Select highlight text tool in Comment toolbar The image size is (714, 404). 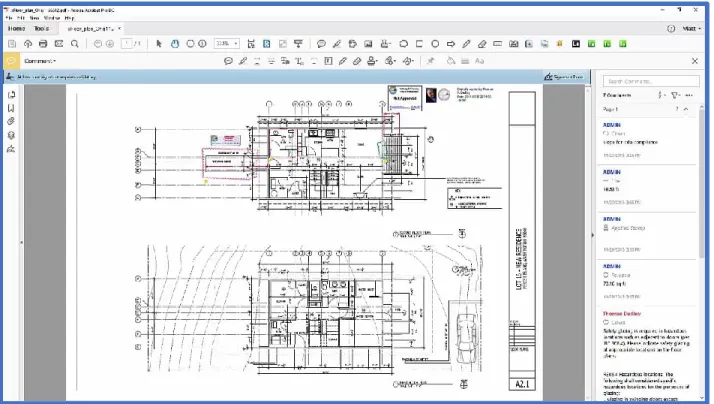[243, 61]
